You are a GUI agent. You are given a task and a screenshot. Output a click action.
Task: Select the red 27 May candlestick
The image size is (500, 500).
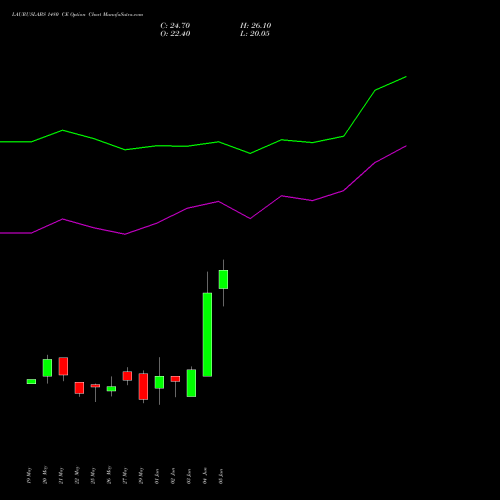[127, 376]
